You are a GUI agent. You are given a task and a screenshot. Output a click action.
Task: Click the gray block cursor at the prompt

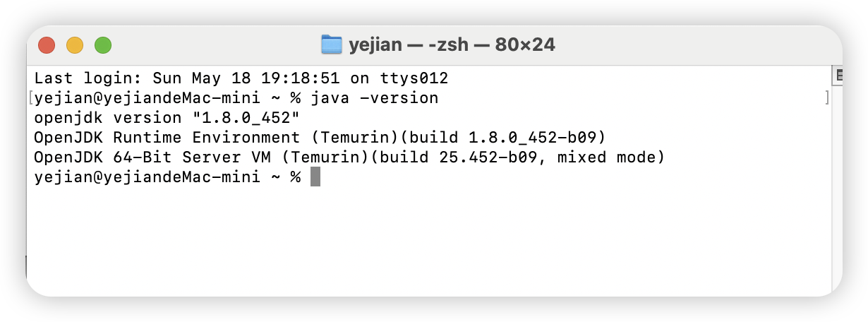tap(315, 177)
